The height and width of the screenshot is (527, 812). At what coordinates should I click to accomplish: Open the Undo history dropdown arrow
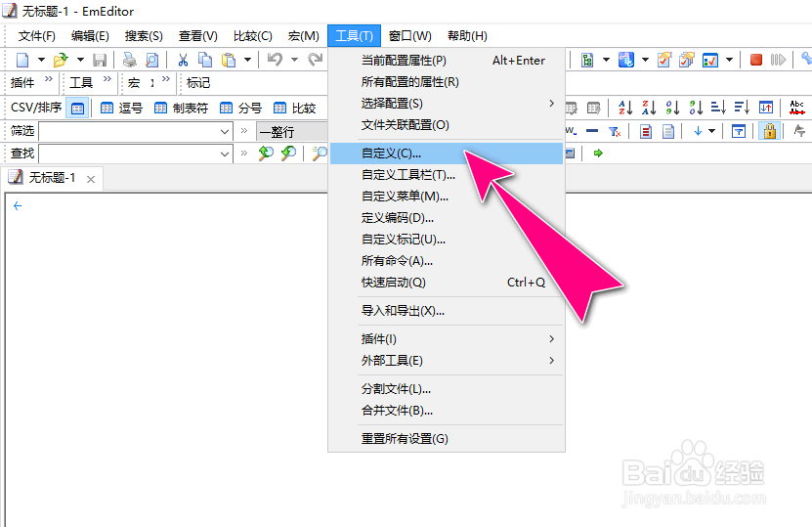click(x=294, y=60)
